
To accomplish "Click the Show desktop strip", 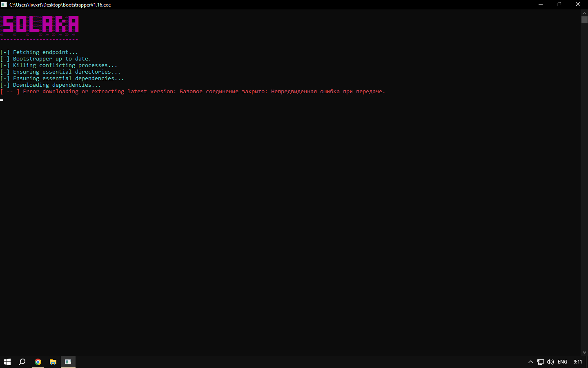I will pos(587,362).
